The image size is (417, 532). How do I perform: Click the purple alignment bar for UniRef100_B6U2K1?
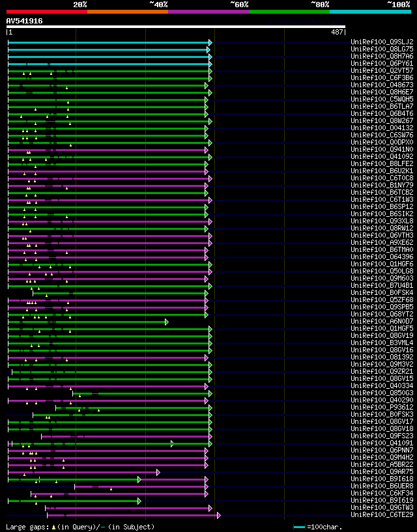tap(106, 171)
